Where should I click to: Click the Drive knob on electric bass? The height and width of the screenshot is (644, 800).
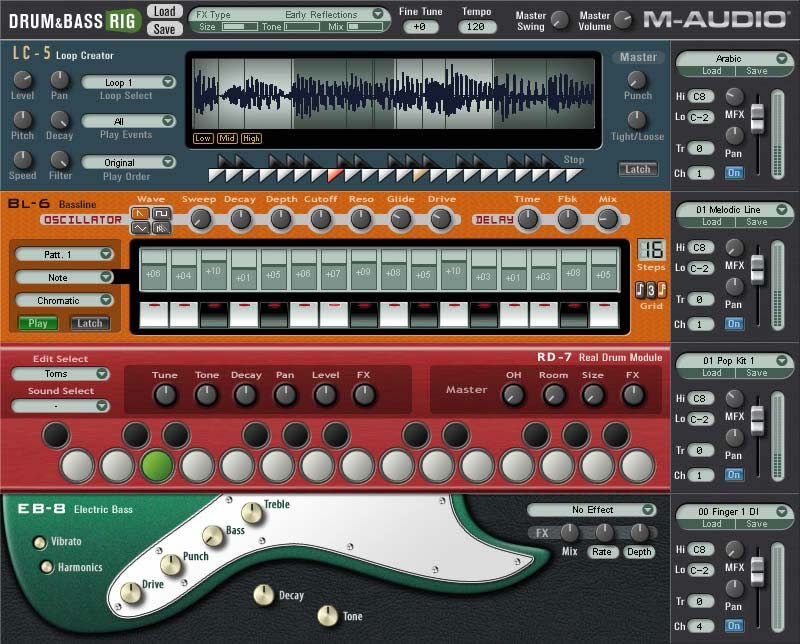click(x=130, y=592)
